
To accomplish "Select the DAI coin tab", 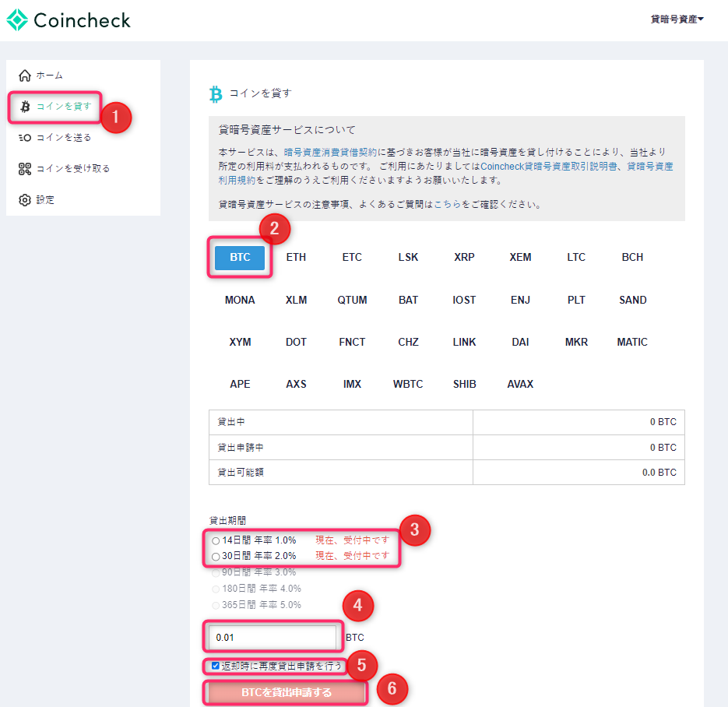I will [520, 342].
